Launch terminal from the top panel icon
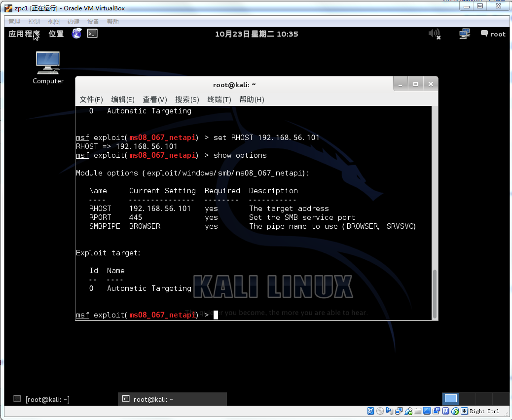512x420 pixels. click(x=92, y=34)
